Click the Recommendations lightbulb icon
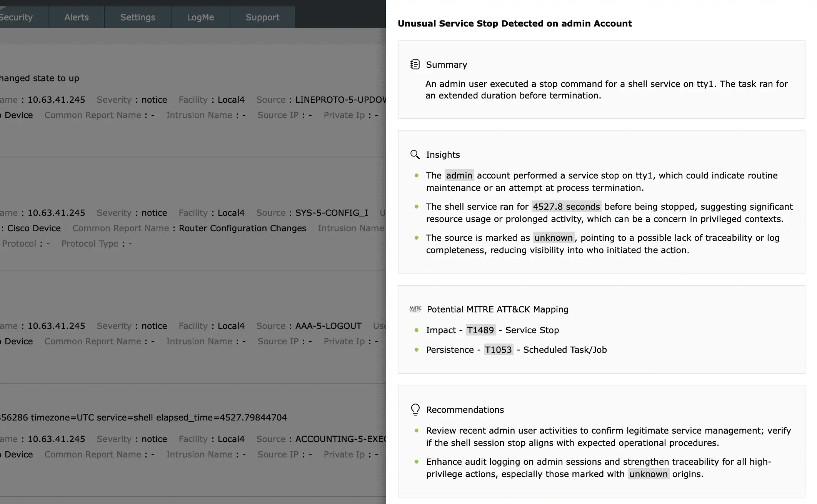The height and width of the screenshot is (504, 817). click(415, 410)
